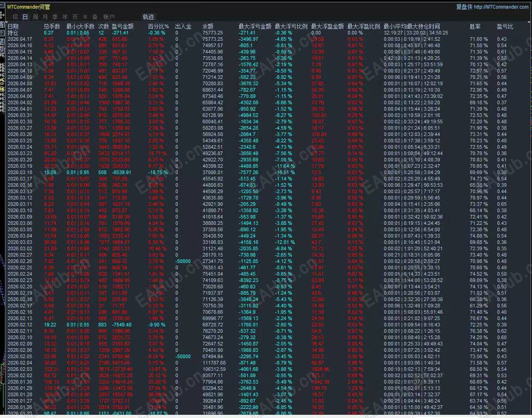The image size is (532, 418).
Task: Sort by the 最小|大手数 column header
Action: (80, 26)
